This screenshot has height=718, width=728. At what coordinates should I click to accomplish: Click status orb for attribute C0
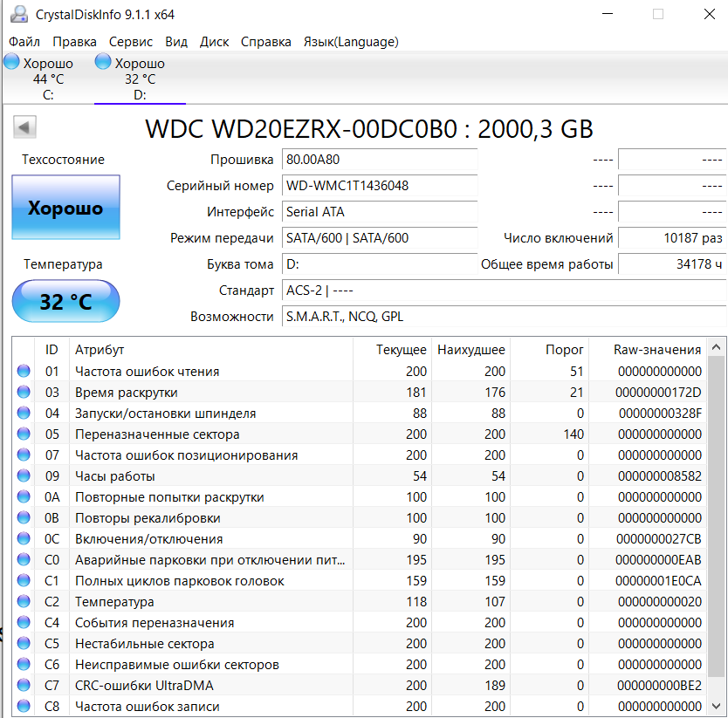(24, 559)
